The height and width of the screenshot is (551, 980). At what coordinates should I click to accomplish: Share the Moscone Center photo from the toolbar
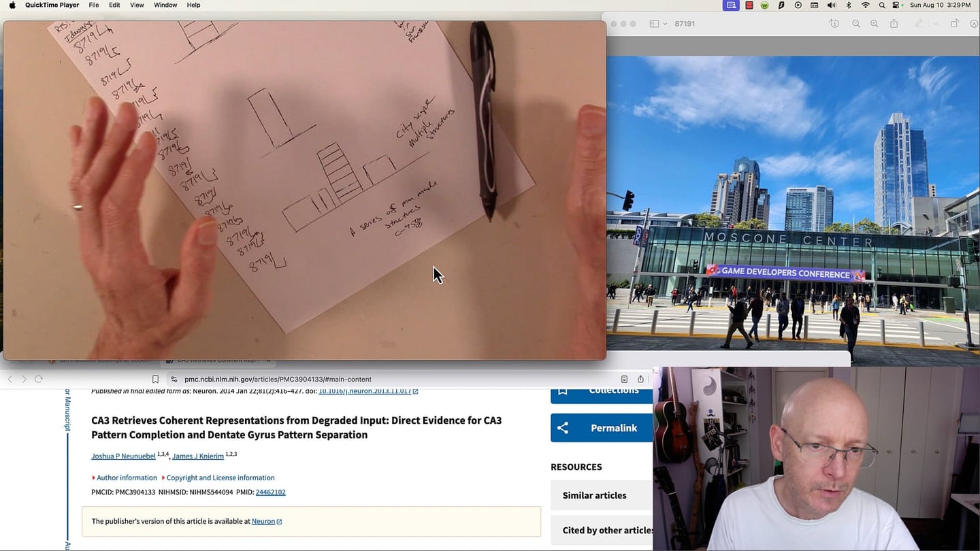click(x=894, y=23)
